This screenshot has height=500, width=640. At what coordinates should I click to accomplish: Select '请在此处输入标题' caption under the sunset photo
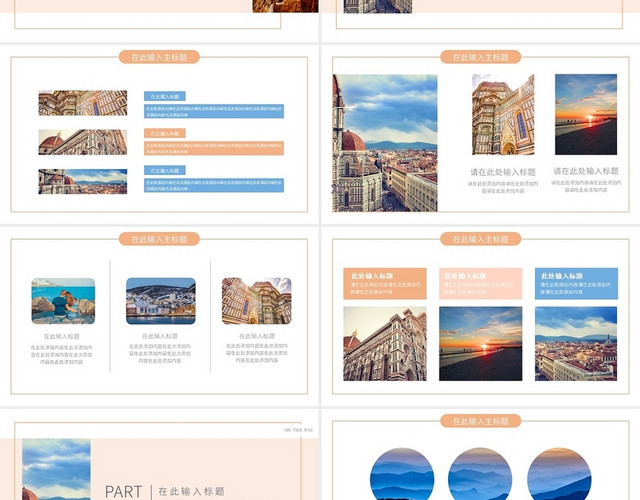click(586, 171)
